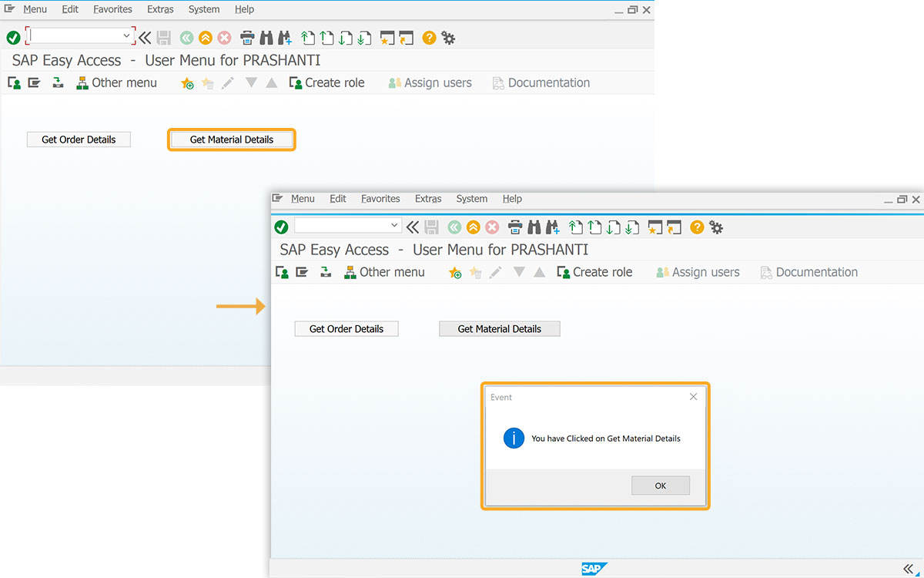Click Create role in front window

pos(594,272)
